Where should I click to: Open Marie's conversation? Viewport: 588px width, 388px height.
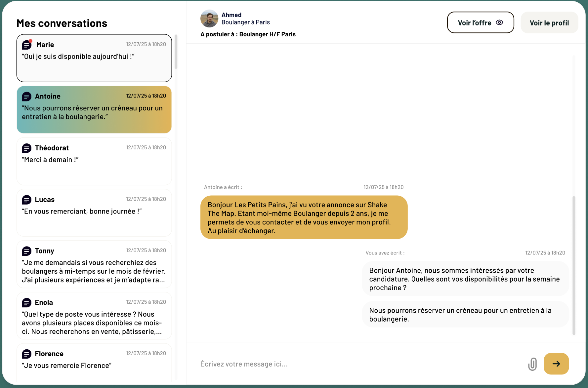[x=94, y=58]
